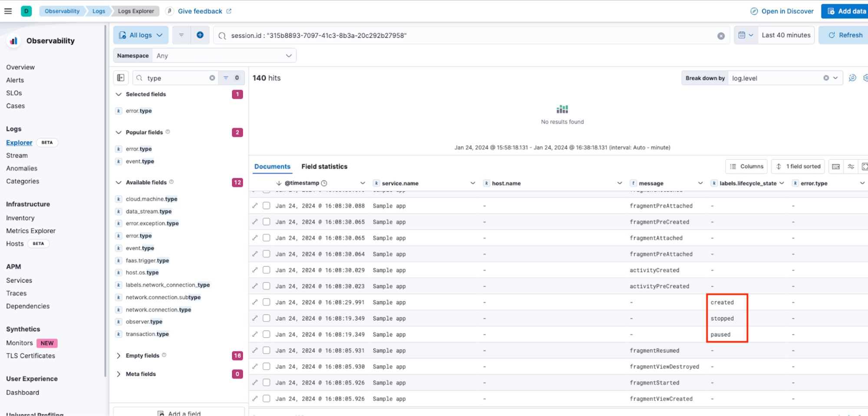This screenshot has height=416, width=868.
Task: Click the add filter plus icon
Action: click(200, 35)
